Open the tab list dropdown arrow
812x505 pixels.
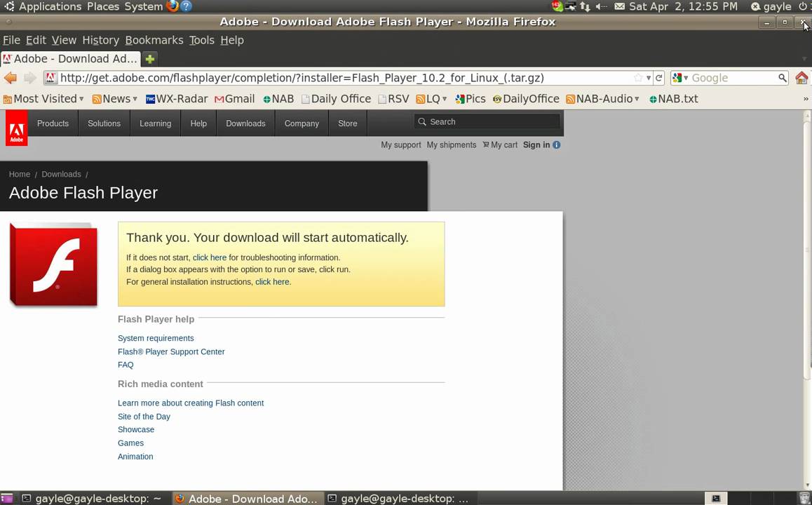(x=804, y=58)
